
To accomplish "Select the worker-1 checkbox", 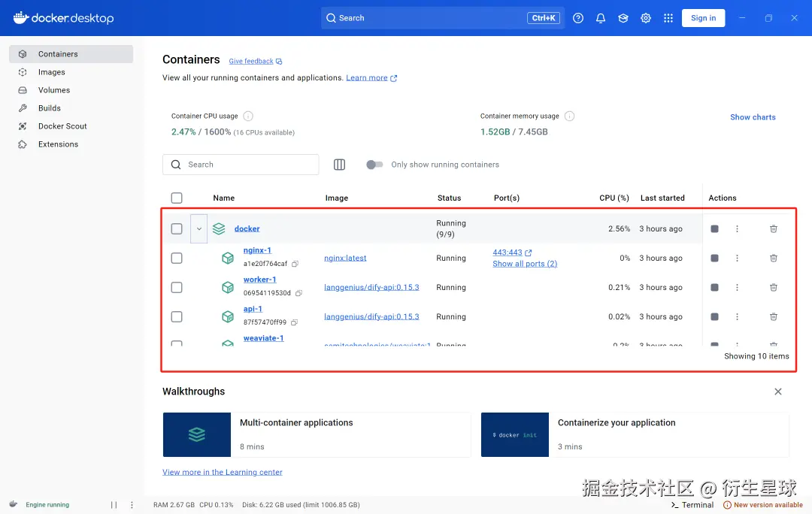I will pyautogui.click(x=177, y=287).
